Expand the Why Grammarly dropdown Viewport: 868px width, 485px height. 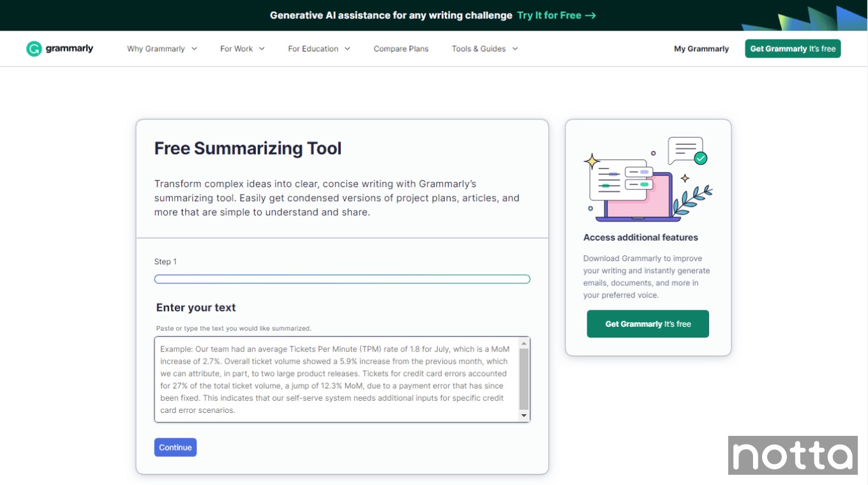click(161, 48)
